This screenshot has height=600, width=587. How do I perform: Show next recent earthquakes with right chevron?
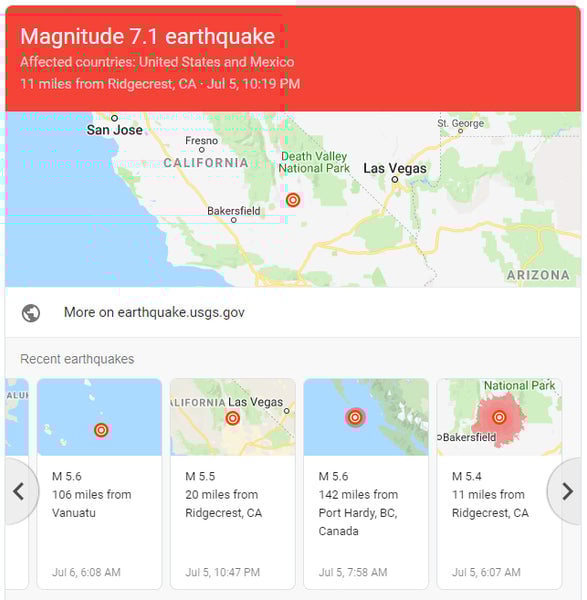tap(567, 491)
